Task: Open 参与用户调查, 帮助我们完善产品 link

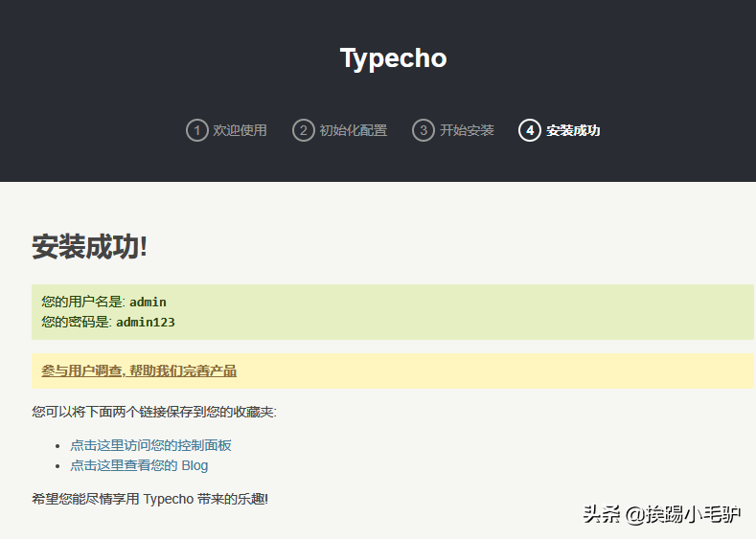Action: tap(139, 371)
